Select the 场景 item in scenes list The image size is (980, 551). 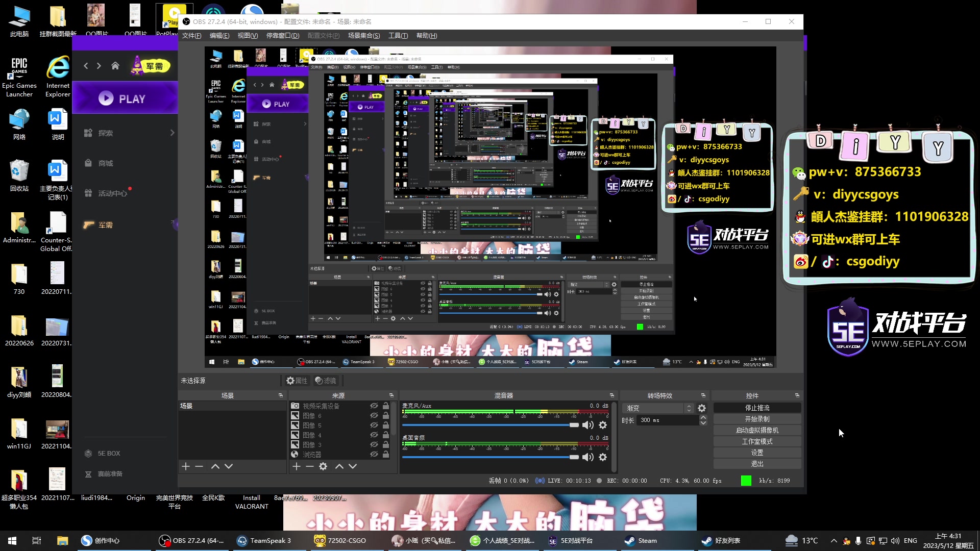coord(232,406)
